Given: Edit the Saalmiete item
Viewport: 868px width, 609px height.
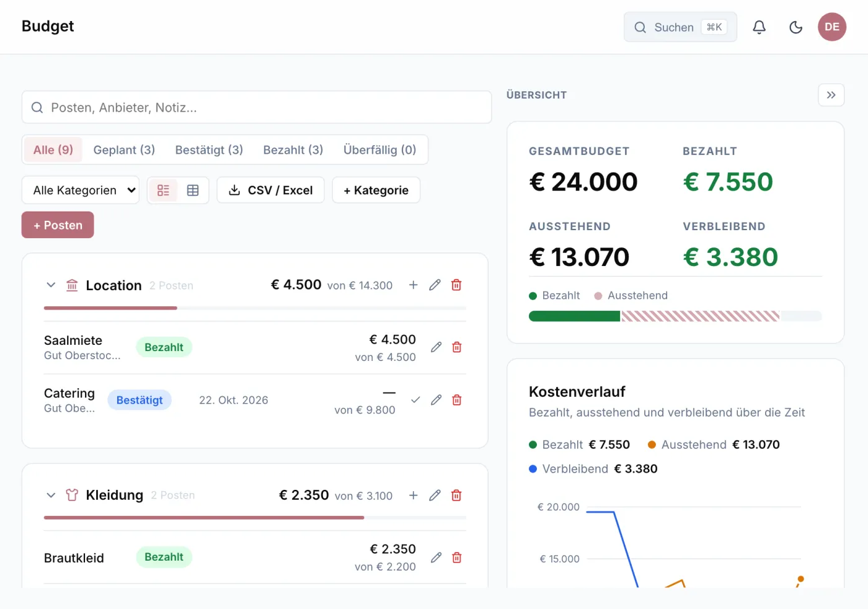Looking at the screenshot, I should 436,347.
